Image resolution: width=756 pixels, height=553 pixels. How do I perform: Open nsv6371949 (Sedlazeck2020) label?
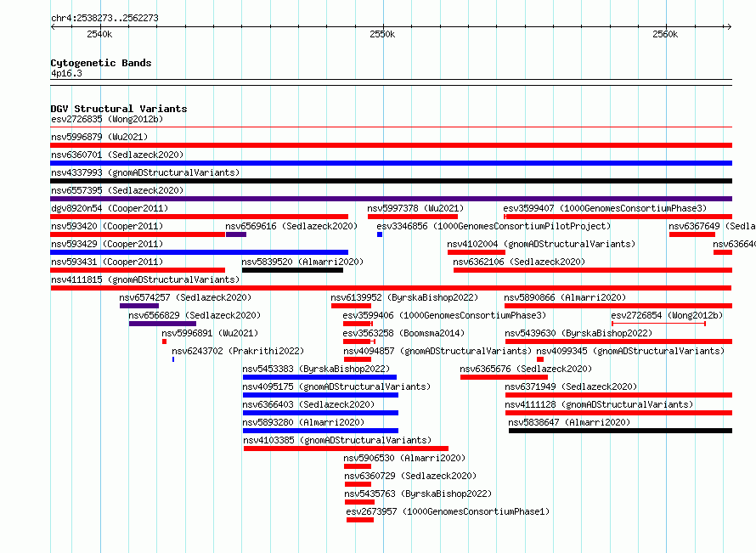tap(571, 387)
